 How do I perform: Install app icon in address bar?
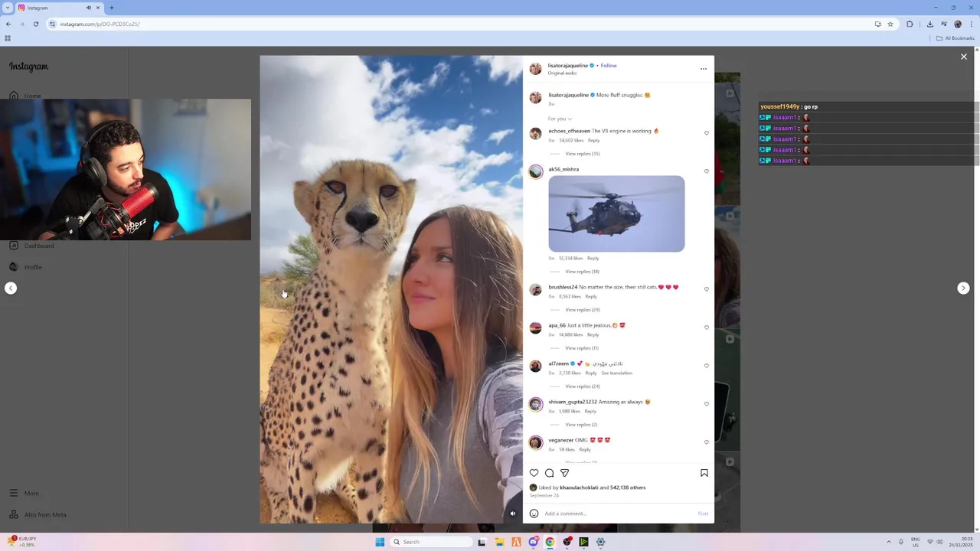[877, 24]
